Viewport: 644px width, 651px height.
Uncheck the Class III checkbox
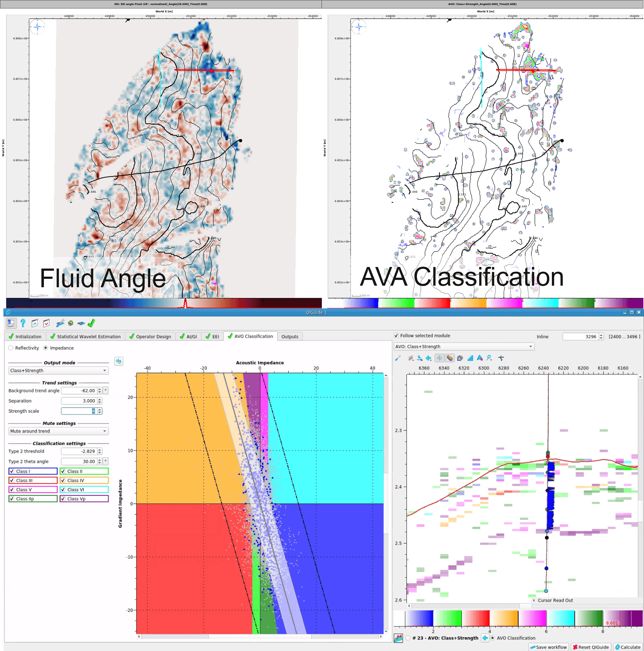point(12,480)
